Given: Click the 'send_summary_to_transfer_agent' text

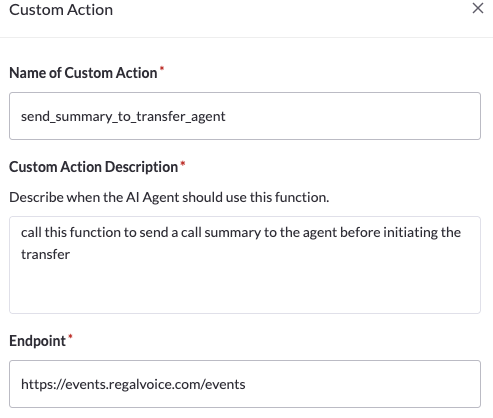Looking at the screenshot, I should click(123, 117).
